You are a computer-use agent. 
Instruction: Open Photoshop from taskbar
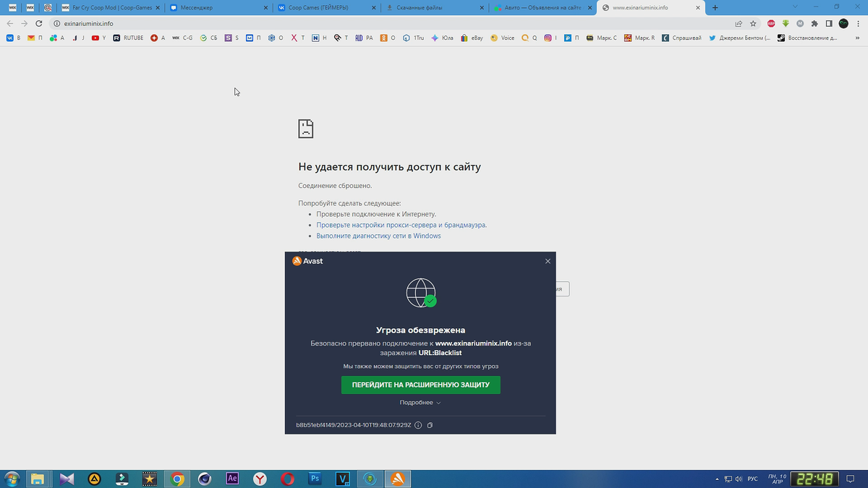tap(315, 479)
